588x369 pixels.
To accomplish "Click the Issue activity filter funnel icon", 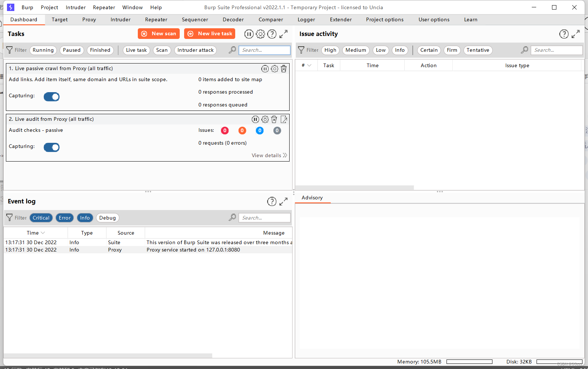I will click(x=301, y=50).
